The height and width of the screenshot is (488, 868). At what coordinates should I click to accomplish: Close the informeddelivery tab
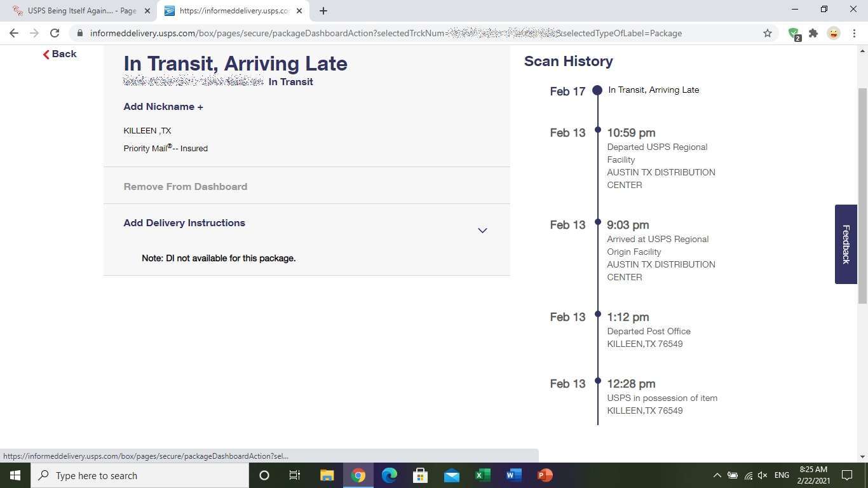coord(299,11)
